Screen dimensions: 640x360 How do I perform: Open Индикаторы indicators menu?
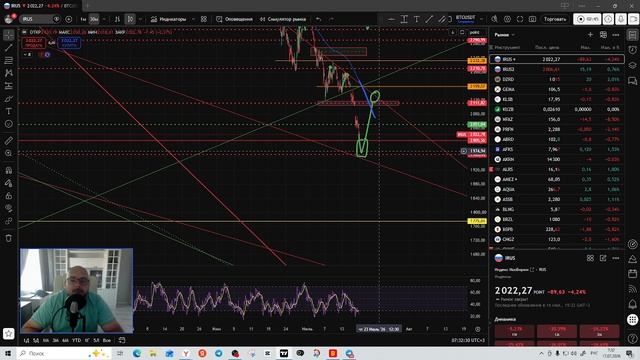tap(168, 19)
